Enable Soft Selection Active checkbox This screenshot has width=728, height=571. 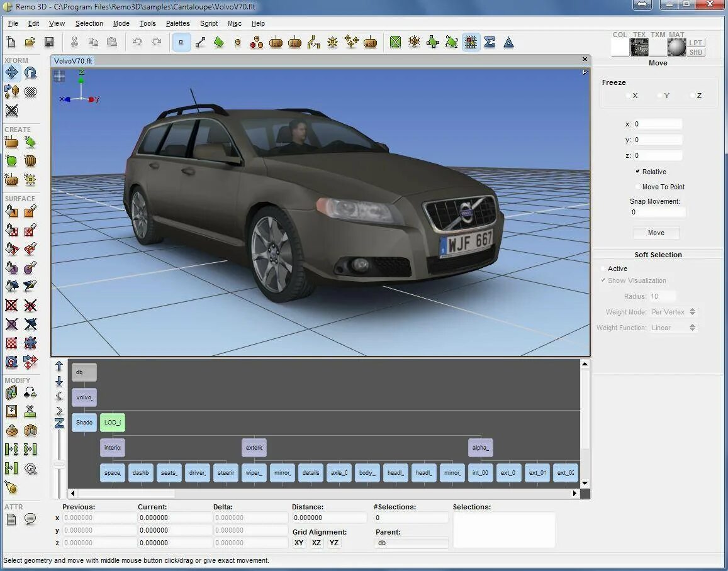tap(603, 269)
